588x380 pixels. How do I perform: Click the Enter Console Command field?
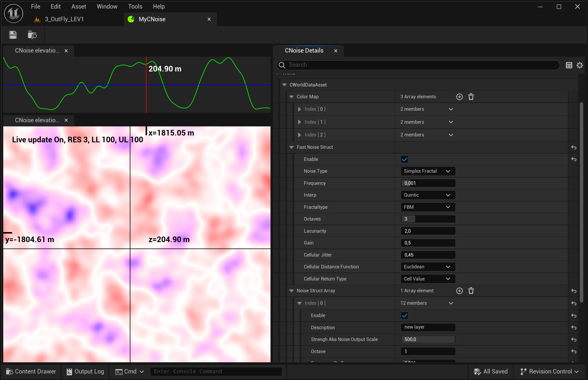(216, 371)
